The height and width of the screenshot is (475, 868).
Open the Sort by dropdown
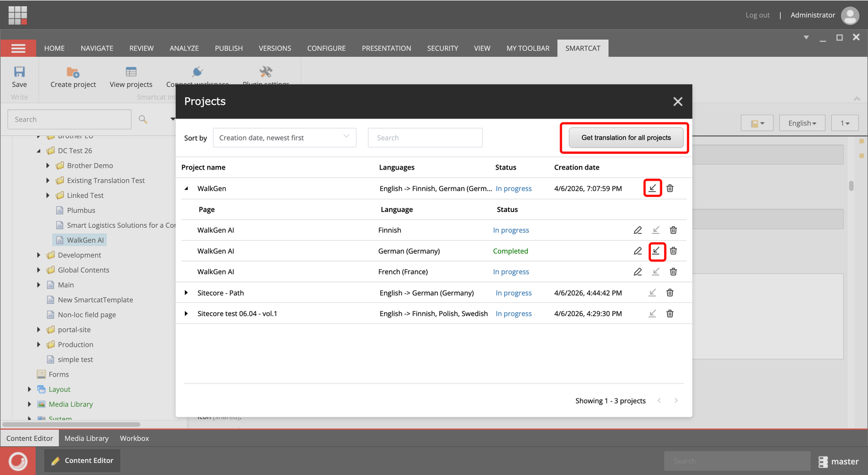click(x=284, y=138)
